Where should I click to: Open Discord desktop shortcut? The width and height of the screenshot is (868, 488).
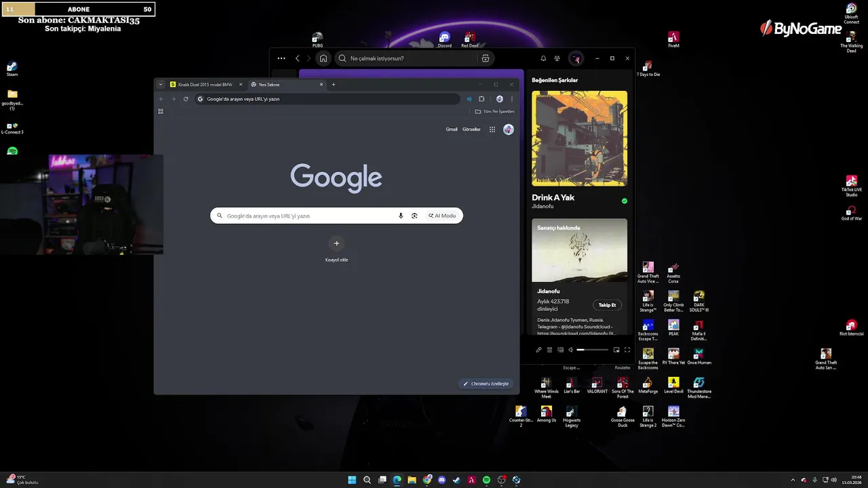444,39
